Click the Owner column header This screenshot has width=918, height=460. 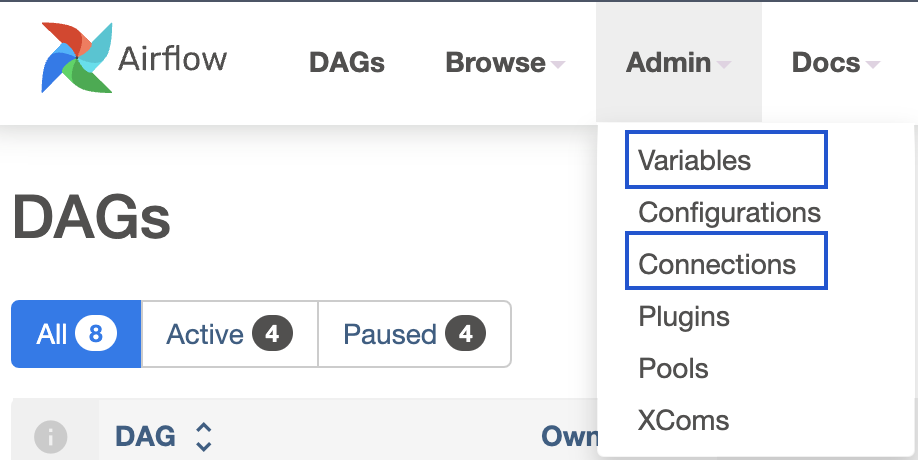tap(570, 437)
